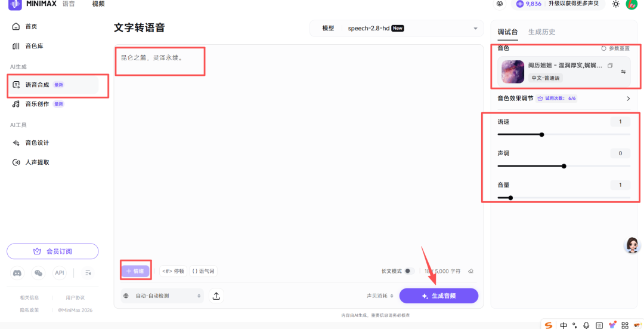Image resolution: width=644 pixels, height=329 pixels.
Task: Switch to the 生成历史 tab
Action: (x=541, y=32)
